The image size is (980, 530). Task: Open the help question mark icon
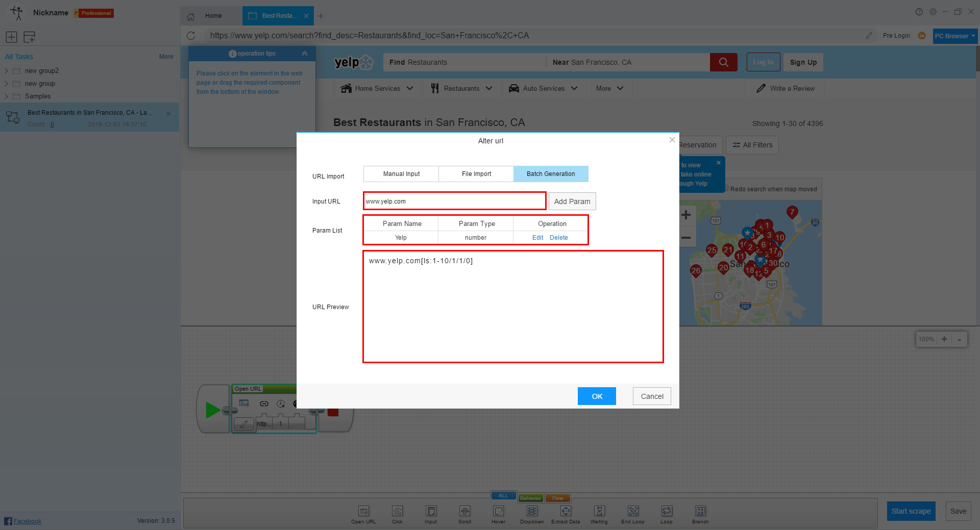pos(919,12)
